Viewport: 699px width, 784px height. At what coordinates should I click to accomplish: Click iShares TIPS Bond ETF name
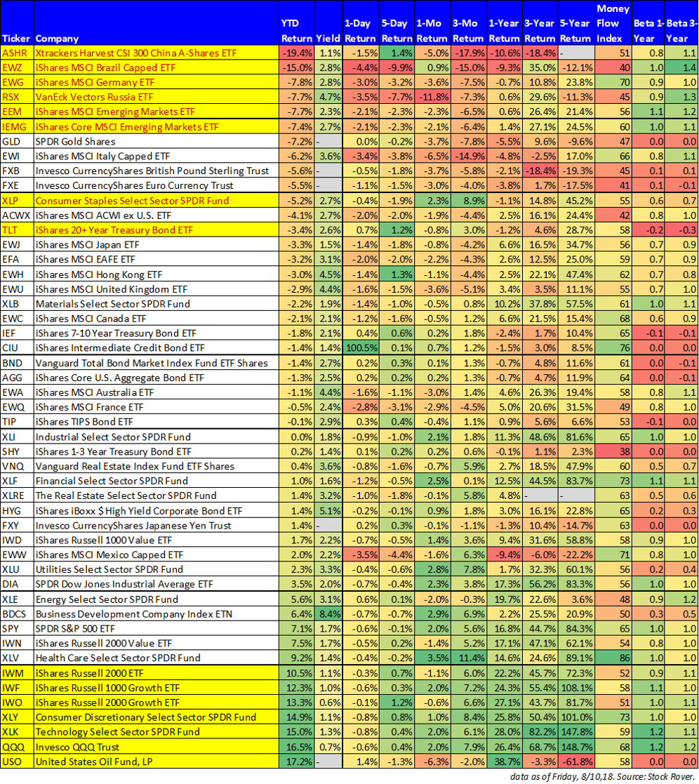click(x=84, y=422)
